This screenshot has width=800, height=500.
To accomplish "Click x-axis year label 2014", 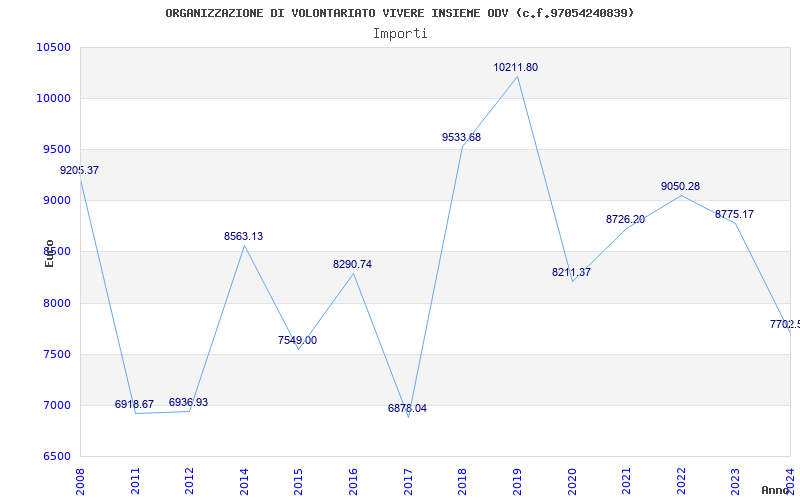I will coord(244,482).
